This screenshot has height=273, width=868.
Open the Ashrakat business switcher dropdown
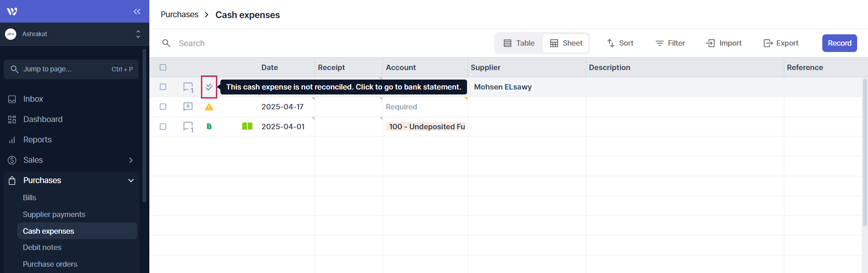138,34
